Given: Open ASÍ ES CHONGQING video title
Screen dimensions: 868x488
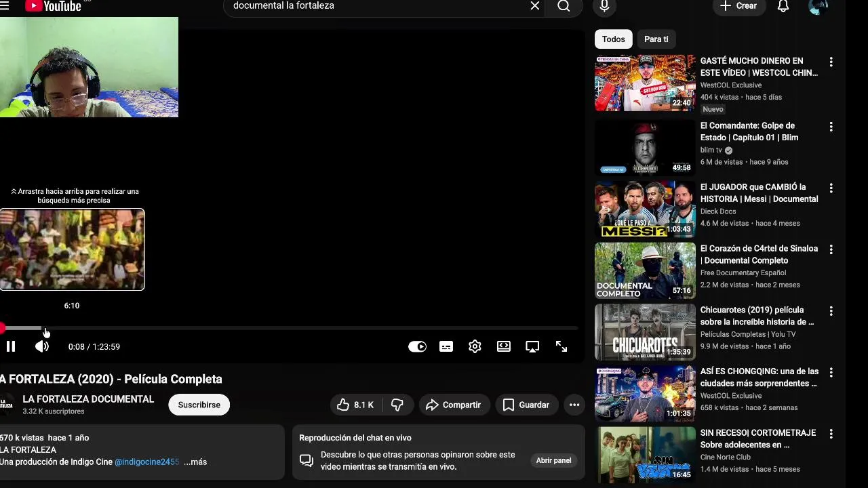Looking at the screenshot, I should [x=759, y=378].
